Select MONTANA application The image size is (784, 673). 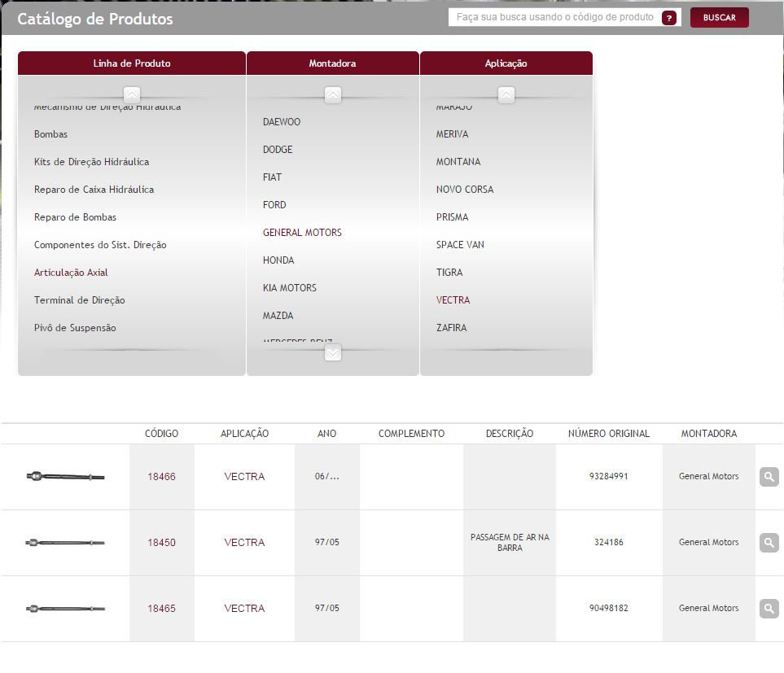458,162
